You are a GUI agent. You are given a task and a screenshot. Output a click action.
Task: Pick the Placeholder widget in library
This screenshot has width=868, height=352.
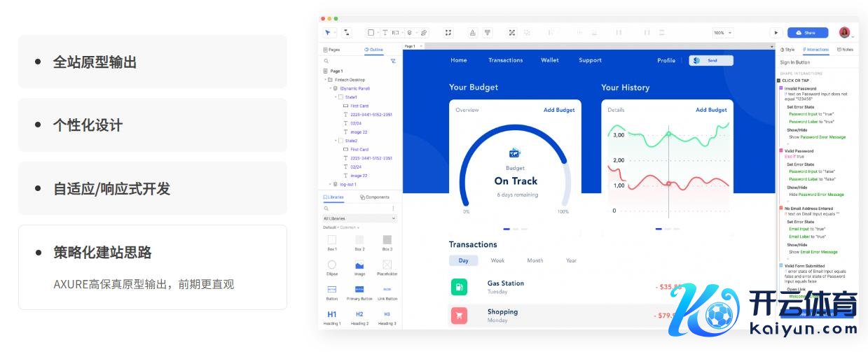tap(387, 265)
